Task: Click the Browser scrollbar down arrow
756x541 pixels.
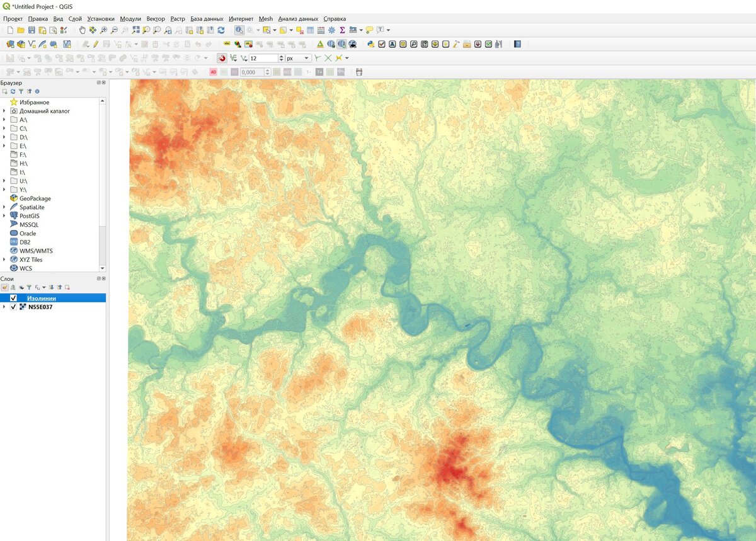Action: click(x=103, y=268)
